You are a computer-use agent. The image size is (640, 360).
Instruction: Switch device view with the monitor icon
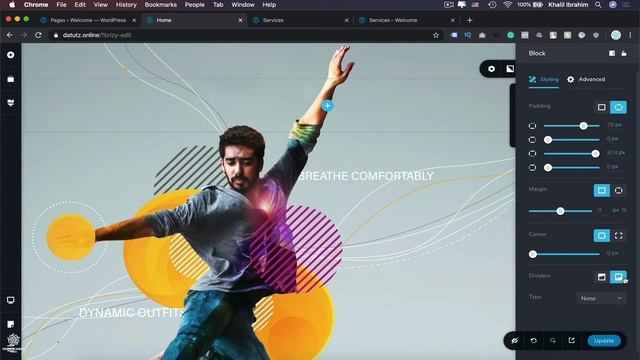tap(11, 300)
